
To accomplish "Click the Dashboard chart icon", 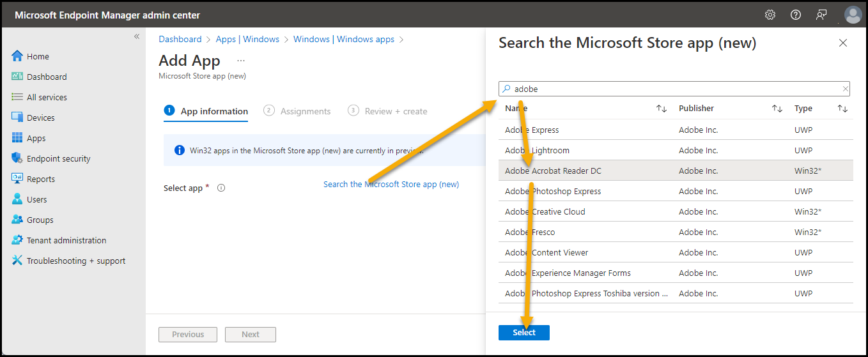I will pyautogui.click(x=17, y=76).
